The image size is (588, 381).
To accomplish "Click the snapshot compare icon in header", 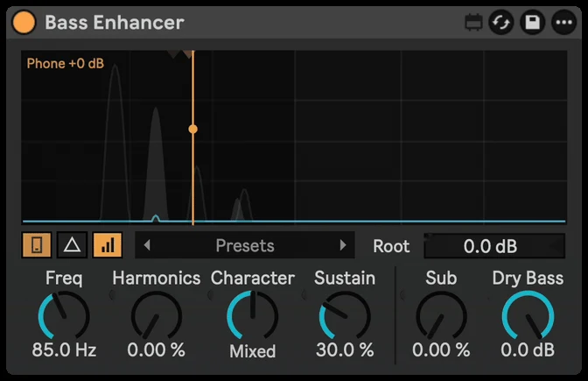I will click(x=473, y=23).
